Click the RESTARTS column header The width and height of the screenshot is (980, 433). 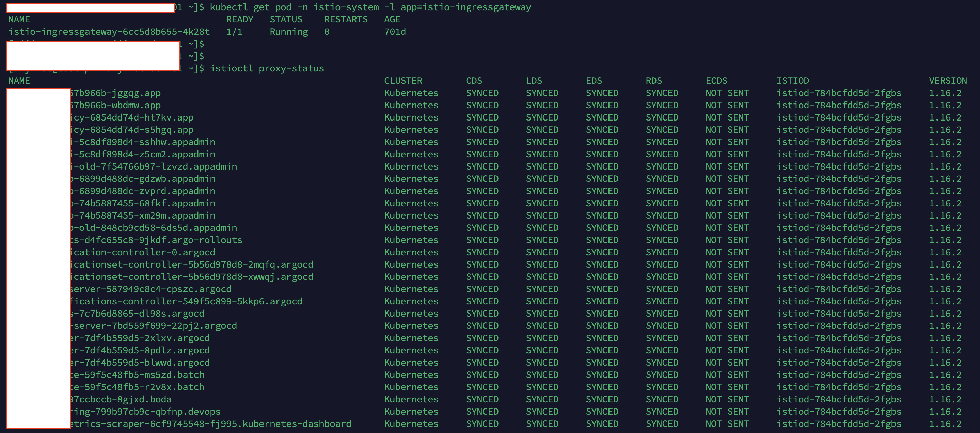coord(345,19)
